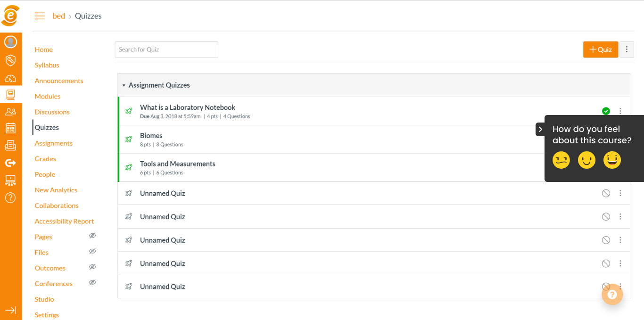Publish the first Unnamed Quiz via unpublished icon

(606, 193)
